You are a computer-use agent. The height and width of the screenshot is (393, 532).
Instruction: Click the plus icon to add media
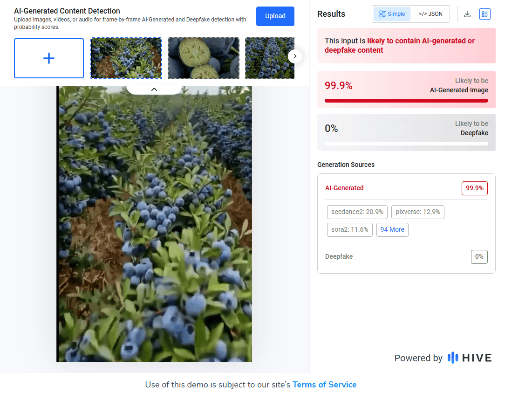point(49,58)
